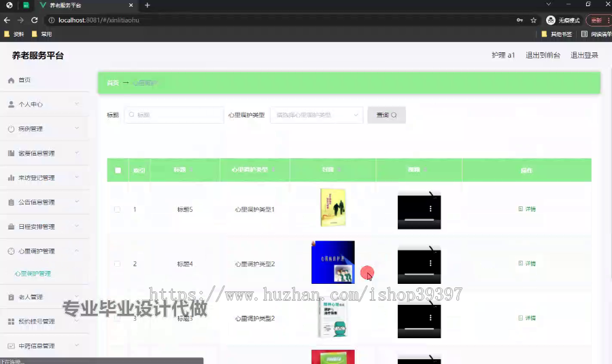612x364 pixels.
Task: Open the 资料 bookmarks folder
Action: point(14,35)
